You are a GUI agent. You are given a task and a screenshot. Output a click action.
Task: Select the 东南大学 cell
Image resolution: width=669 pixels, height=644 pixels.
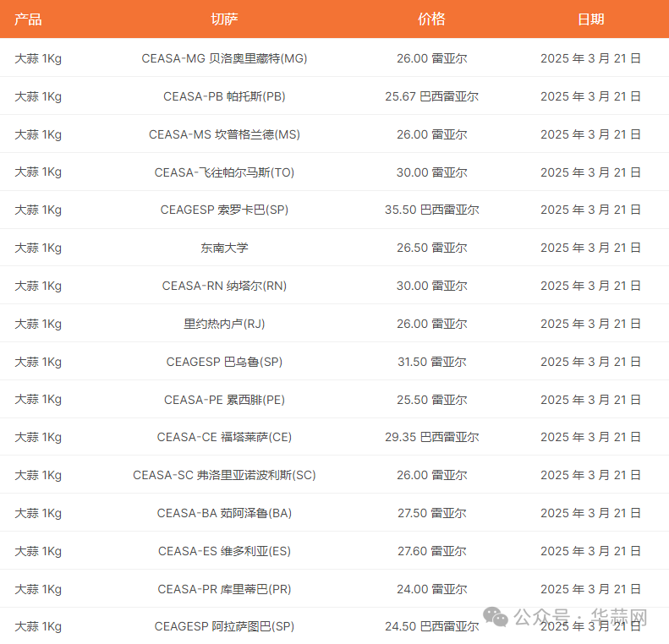click(x=224, y=248)
